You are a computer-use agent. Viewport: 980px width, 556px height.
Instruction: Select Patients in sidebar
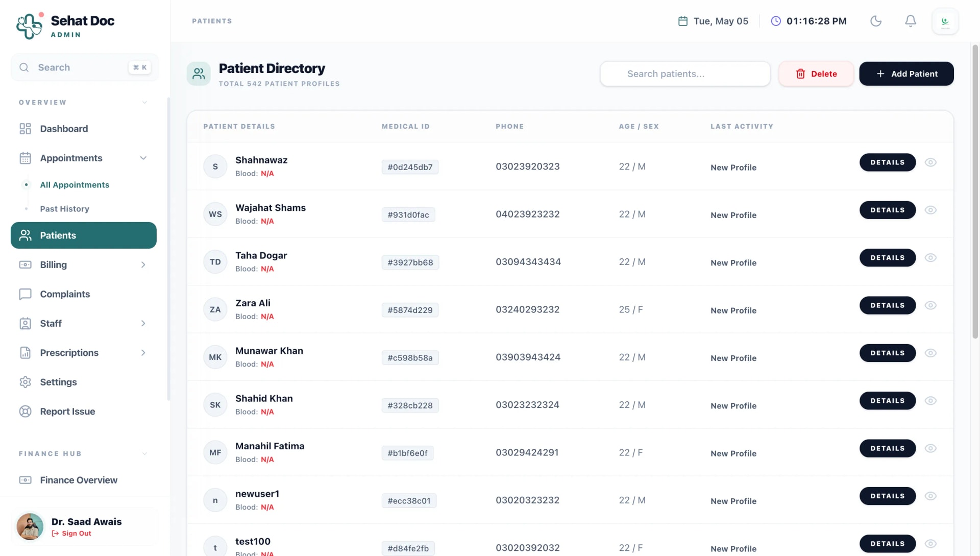point(84,235)
